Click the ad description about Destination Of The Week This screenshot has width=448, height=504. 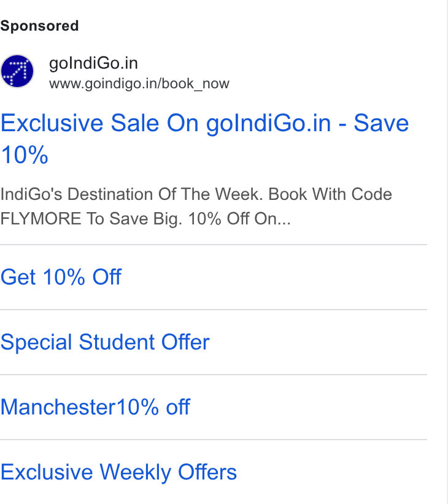(x=196, y=207)
